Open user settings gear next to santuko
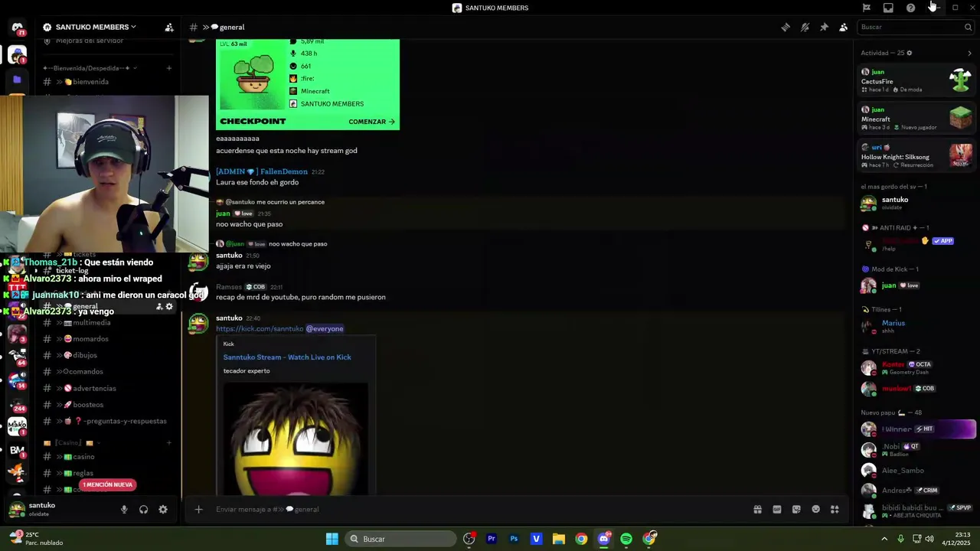The width and height of the screenshot is (980, 551). (163, 510)
